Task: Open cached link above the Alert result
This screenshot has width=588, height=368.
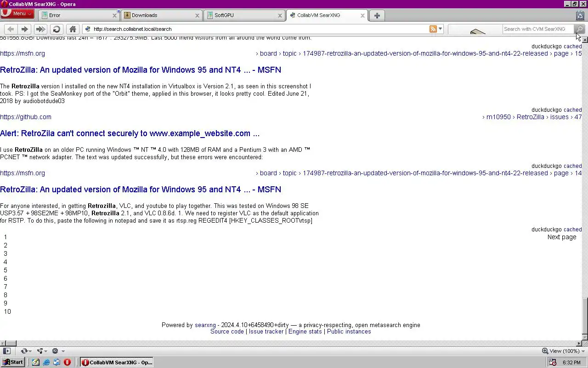Action: (572, 110)
